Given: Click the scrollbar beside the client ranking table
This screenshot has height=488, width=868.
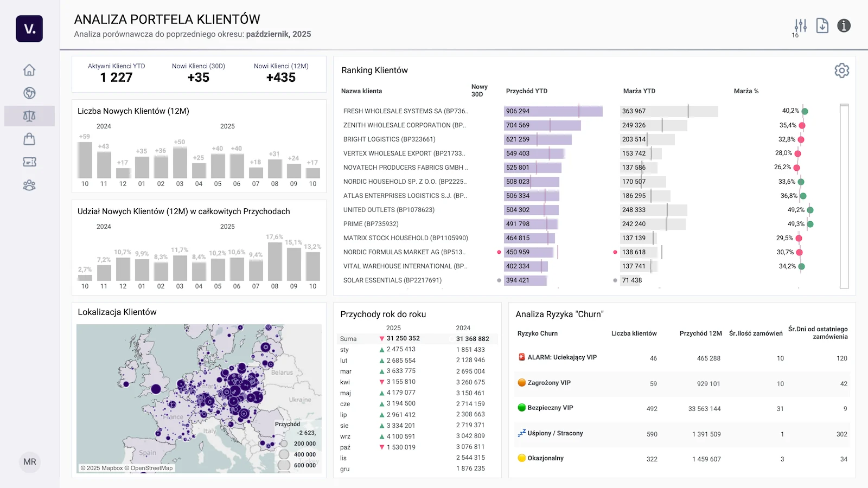Looking at the screenshot, I should point(843,195).
